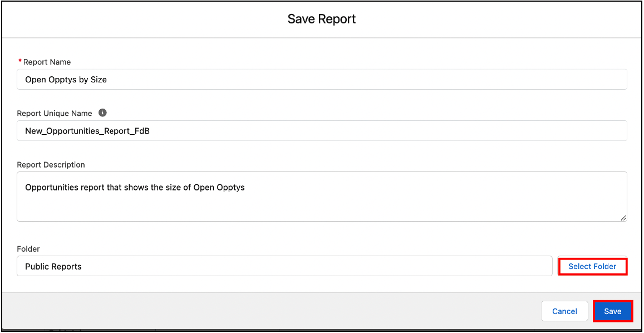Image resolution: width=644 pixels, height=333 pixels.
Task: Click the Report Name label
Action: click(47, 62)
